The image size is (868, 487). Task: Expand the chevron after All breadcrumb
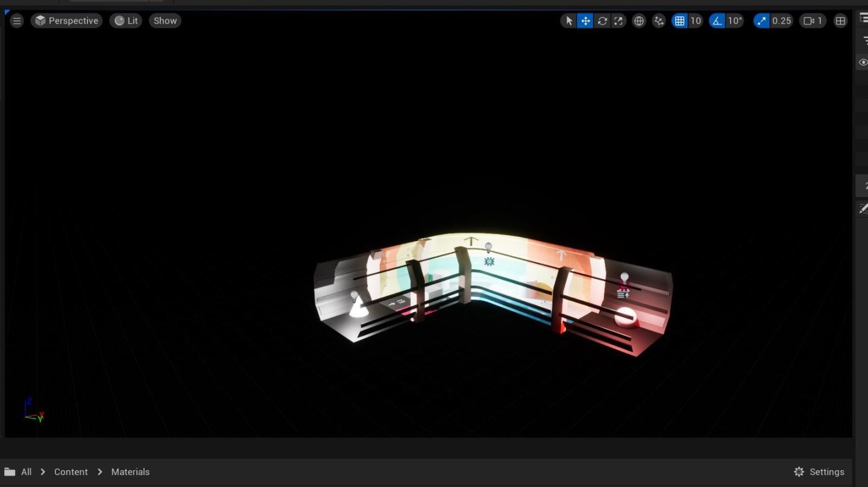coord(43,472)
